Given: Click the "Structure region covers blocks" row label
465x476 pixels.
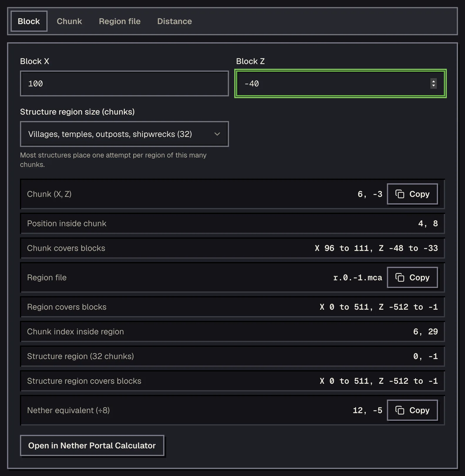Looking at the screenshot, I should (x=84, y=381).
